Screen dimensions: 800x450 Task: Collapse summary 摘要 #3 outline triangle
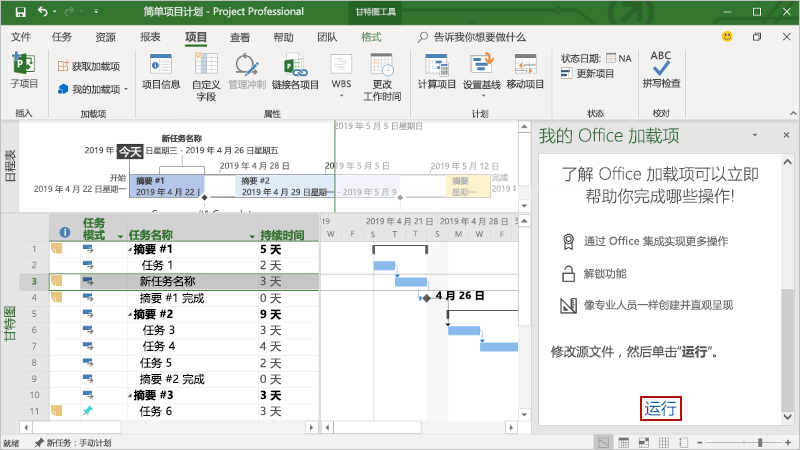click(x=130, y=396)
